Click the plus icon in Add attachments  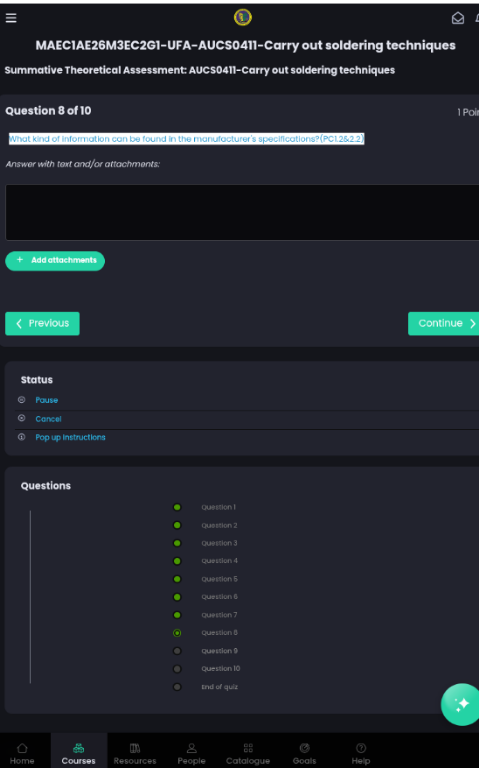tap(20, 260)
